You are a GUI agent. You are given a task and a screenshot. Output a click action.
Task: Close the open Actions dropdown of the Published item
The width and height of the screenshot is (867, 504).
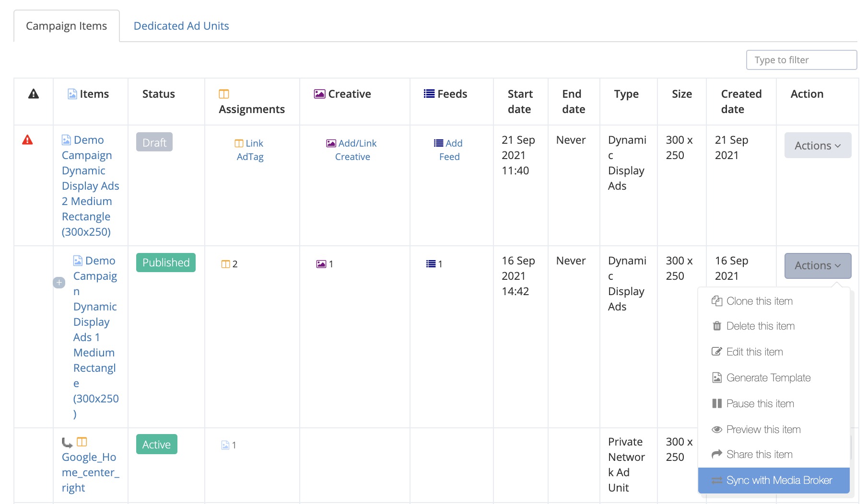coord(818,265)
